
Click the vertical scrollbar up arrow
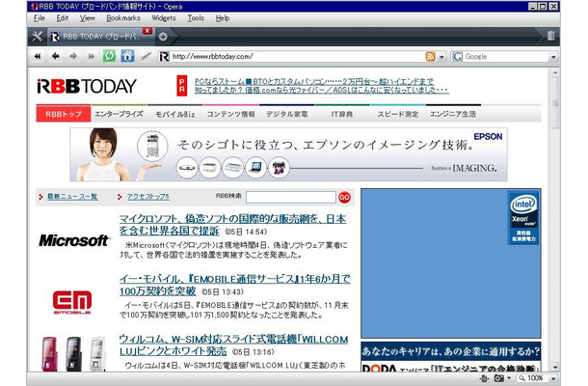tap(554, 72)
